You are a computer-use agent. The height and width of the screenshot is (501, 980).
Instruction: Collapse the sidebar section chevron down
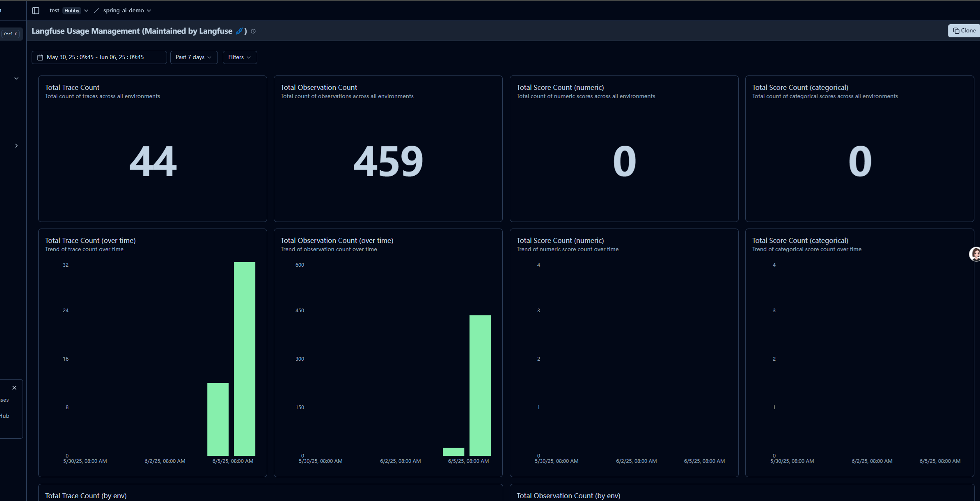point(16,78)
